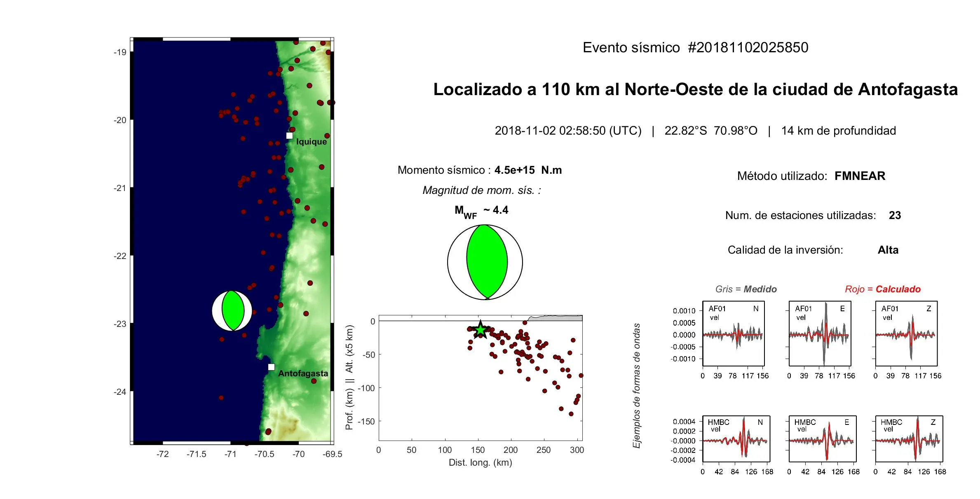
Task: Click the -19 latitude tick label
Action: 120,52
